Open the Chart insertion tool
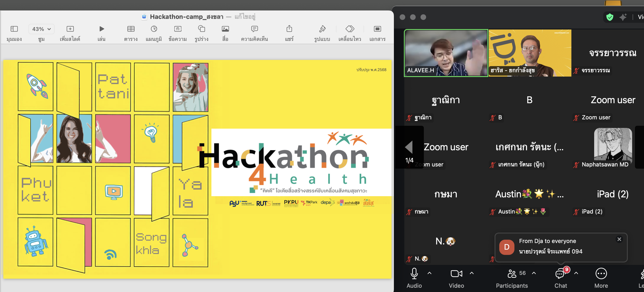This screenshot has height=292, width=644. pos(154,29)
